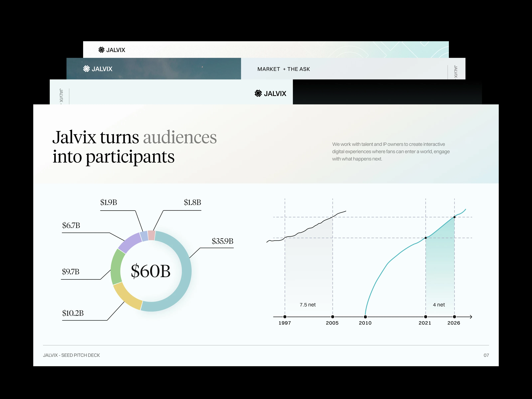
Task: Click the page number 07
Action: [486, 355]
